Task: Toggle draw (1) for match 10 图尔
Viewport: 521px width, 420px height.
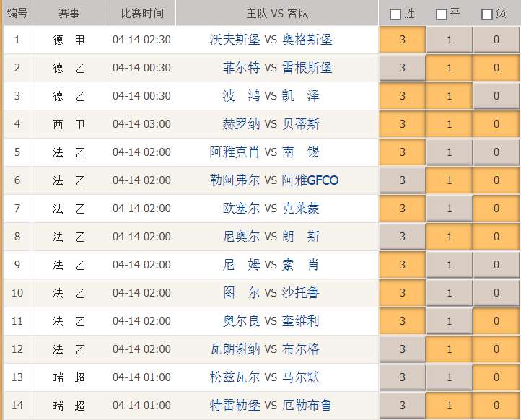Action: (450, 293)
